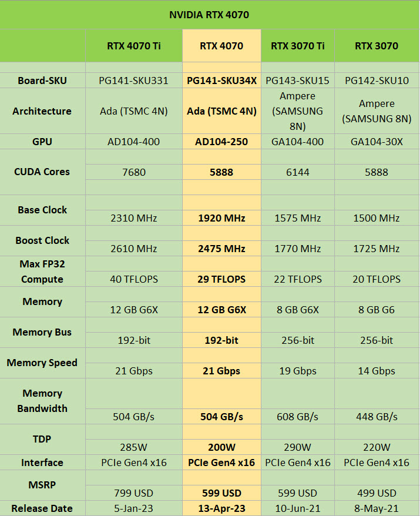Select the 8 GB G6 memory cell
The height and width of the screenshot is (516, 420).
click(377, 310)
